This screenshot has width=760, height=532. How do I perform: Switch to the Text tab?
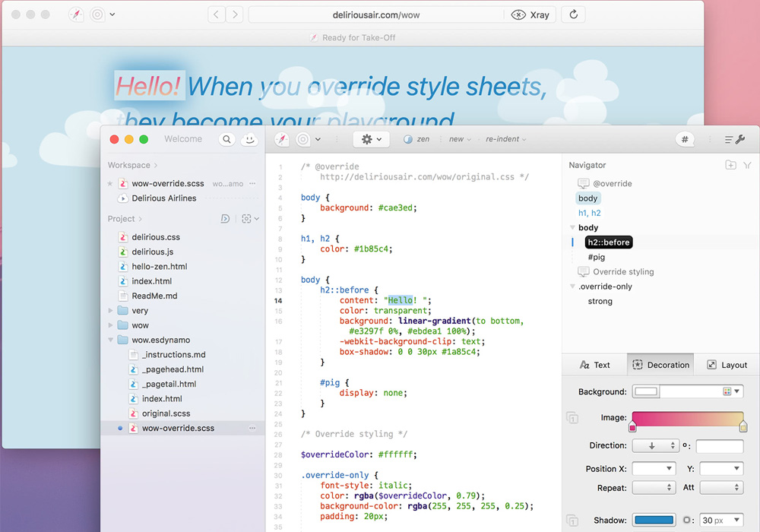point(595,365)
